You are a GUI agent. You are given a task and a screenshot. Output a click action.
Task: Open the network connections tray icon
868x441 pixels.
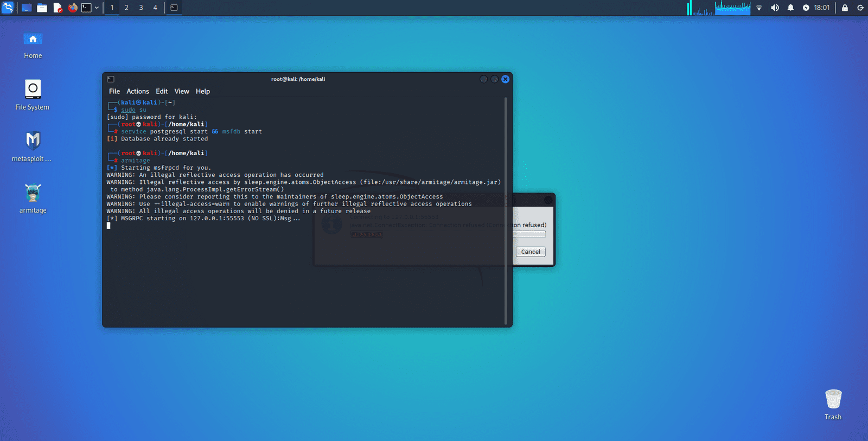pyautogui.click(x=759, y=8)
